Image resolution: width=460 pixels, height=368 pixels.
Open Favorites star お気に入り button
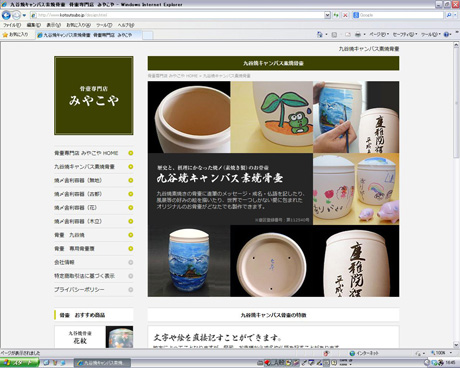pyautogui.click(x=15, y=35)
